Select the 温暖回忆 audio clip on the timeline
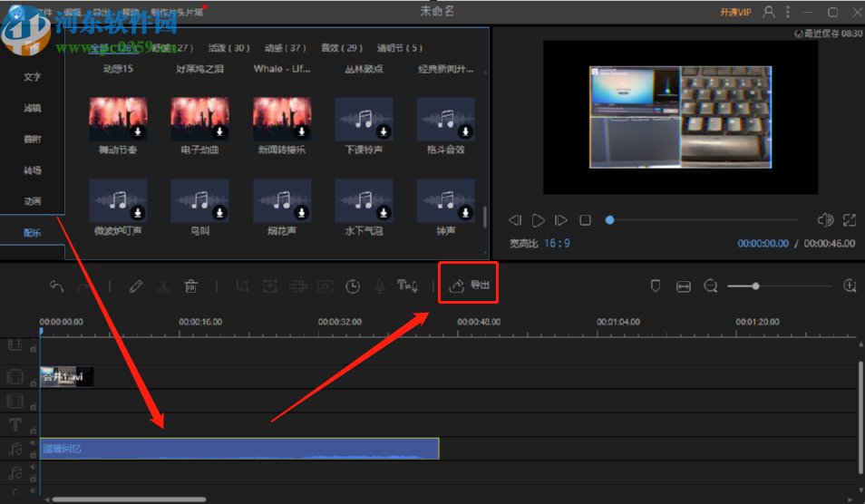Viewport: 865px width, 504px height. click(x=239, y=449)
